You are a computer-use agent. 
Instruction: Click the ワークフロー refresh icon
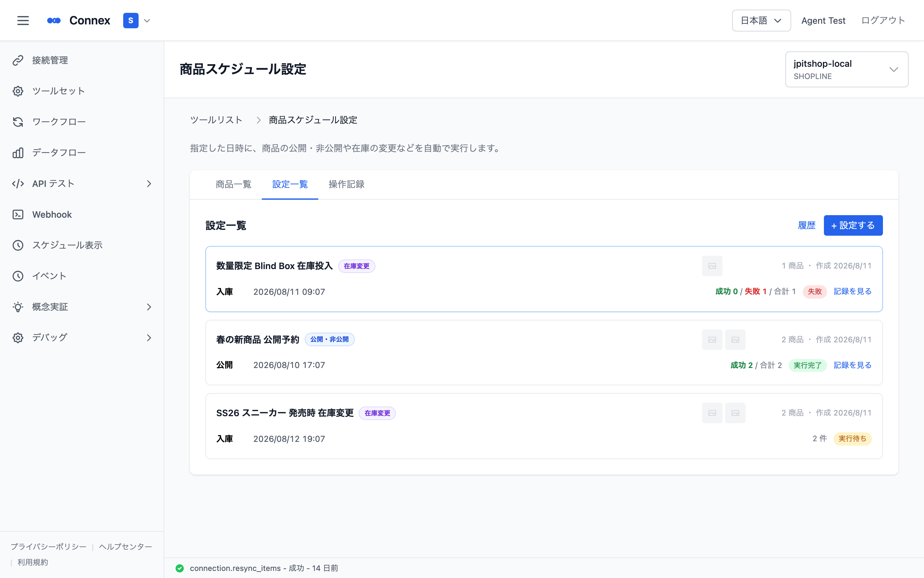[18, 122]
